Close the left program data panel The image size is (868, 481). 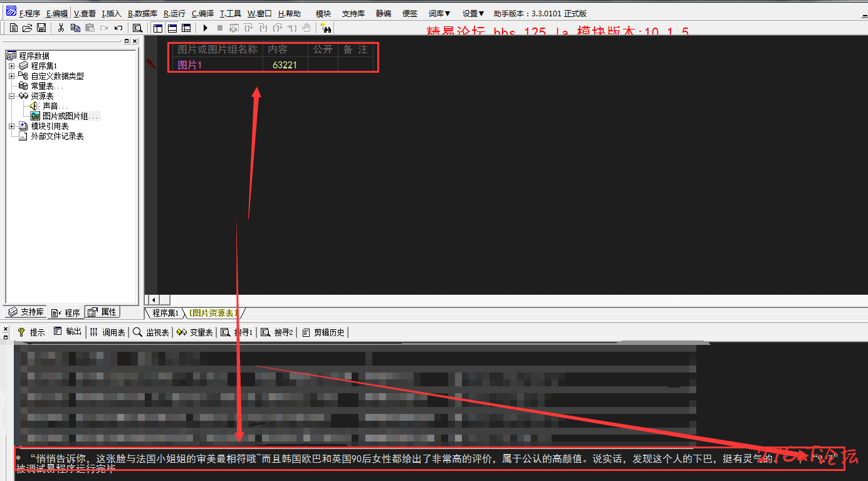pyautogui.click(x=135, y=41)
